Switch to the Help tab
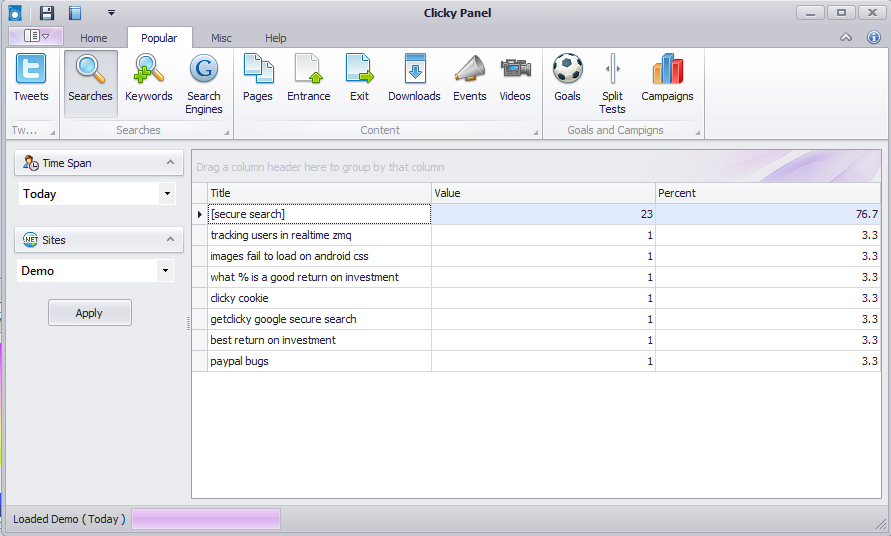Screen dimensions: 891x536 (276, 38)
